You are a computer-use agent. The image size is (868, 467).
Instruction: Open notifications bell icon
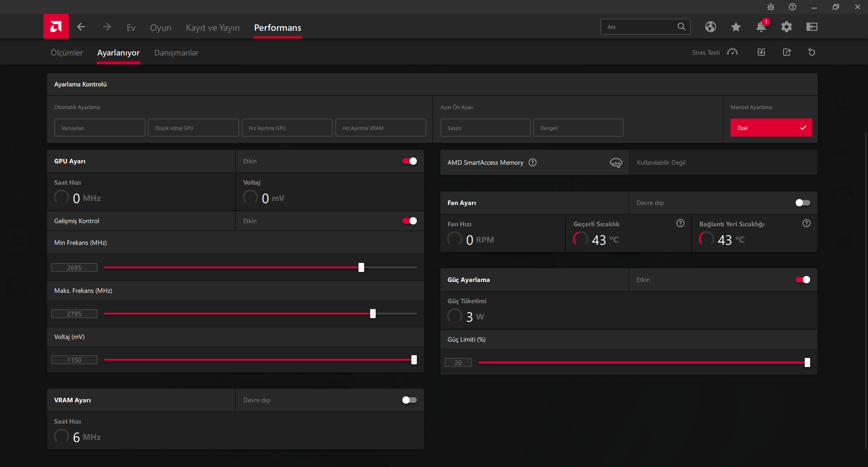click(x=761, y=27)
